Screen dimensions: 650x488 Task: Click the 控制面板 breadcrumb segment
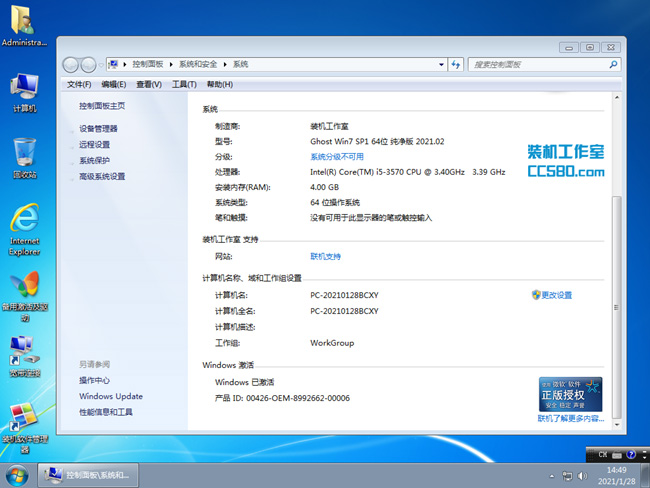[148, 64]
